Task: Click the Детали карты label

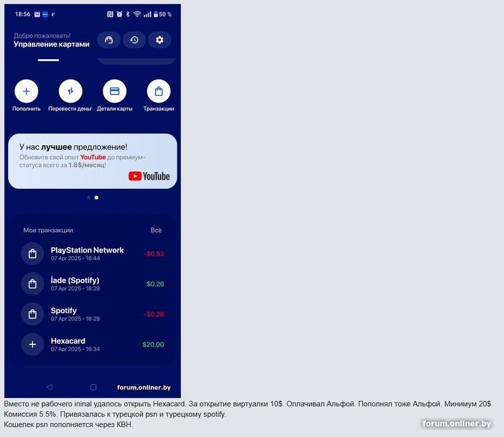Action: pos(115,108)
